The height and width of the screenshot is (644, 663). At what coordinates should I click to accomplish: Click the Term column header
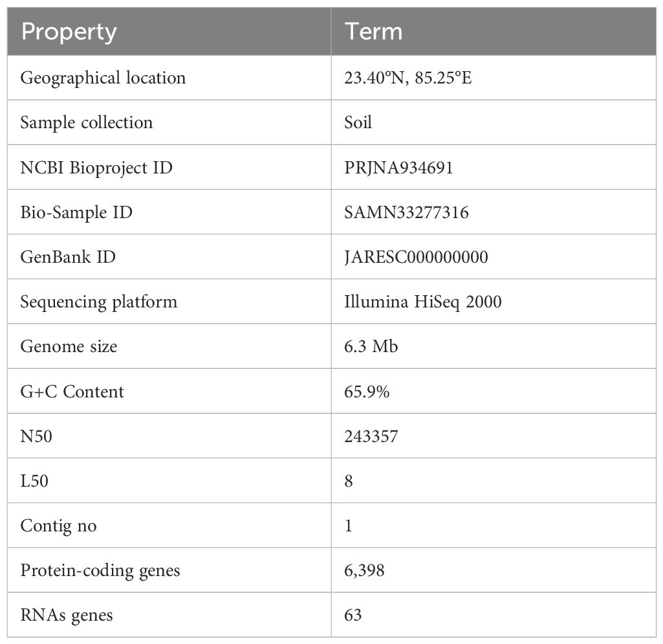click(x=494, y=31)
